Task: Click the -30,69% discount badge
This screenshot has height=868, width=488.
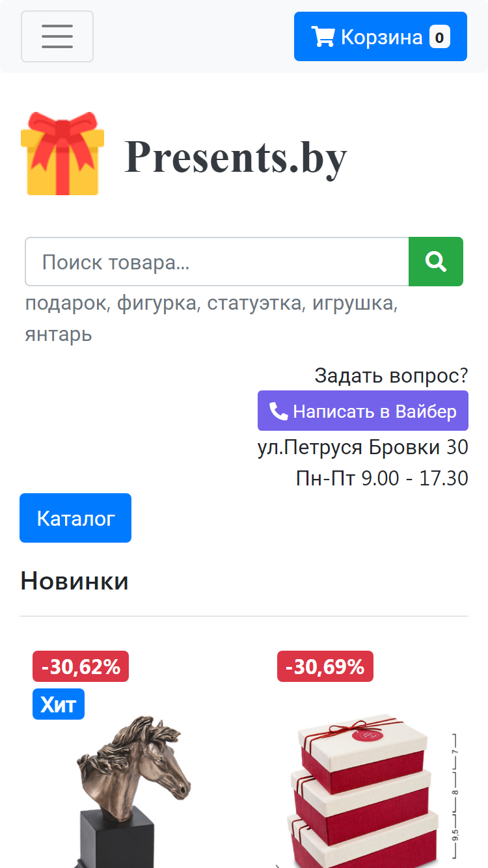Action: coord(325,666)
